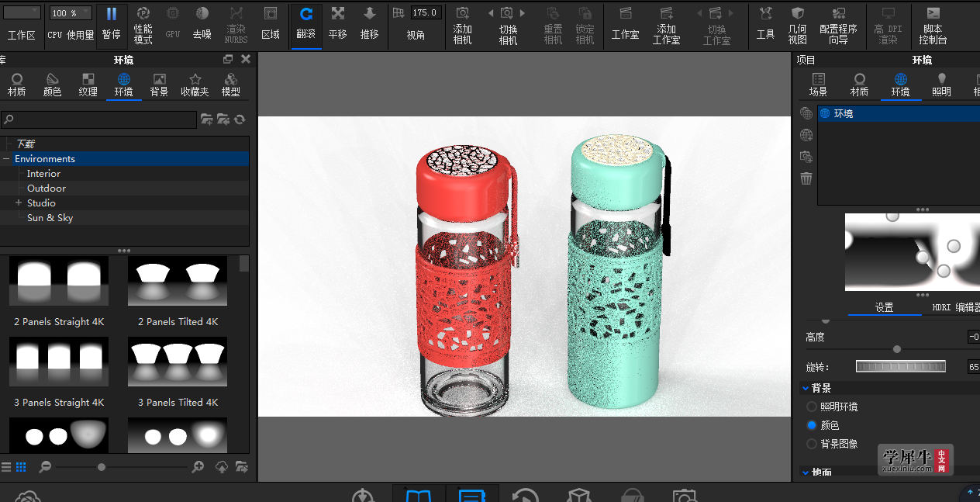The height and width of the screenshot is (502, 980).
Task: Click the cloud upload icon in library
Action: pos(222,466)
